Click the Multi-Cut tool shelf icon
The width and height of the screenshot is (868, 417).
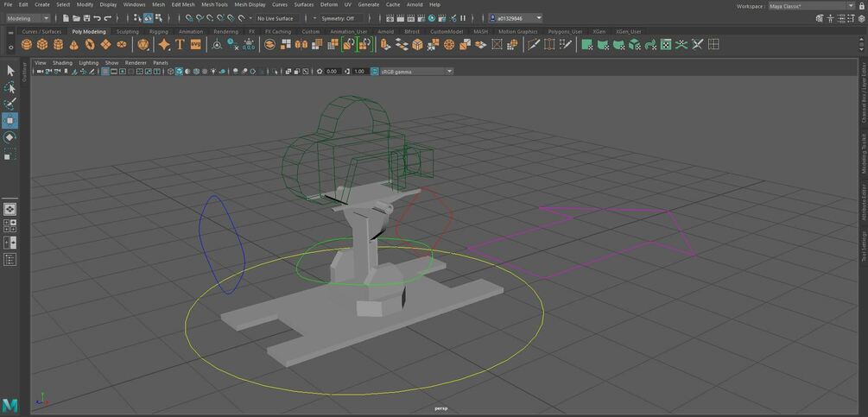point(533,45)
